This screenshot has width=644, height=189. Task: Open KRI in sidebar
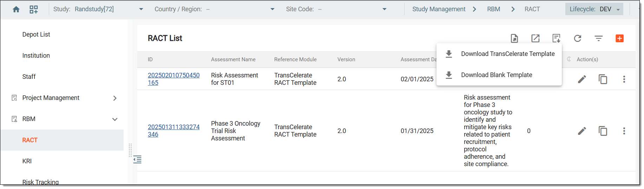[27, 161]
